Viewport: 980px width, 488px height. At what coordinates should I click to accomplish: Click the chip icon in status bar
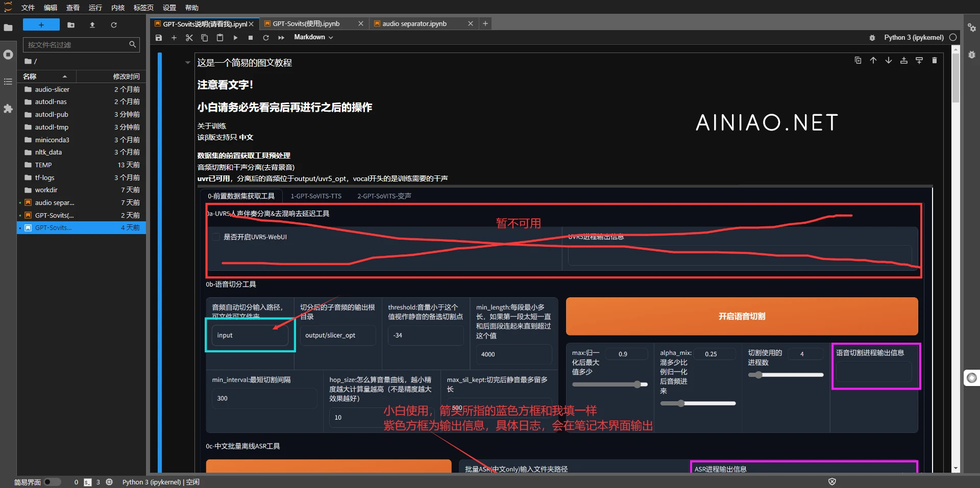(x=109, y=482)
